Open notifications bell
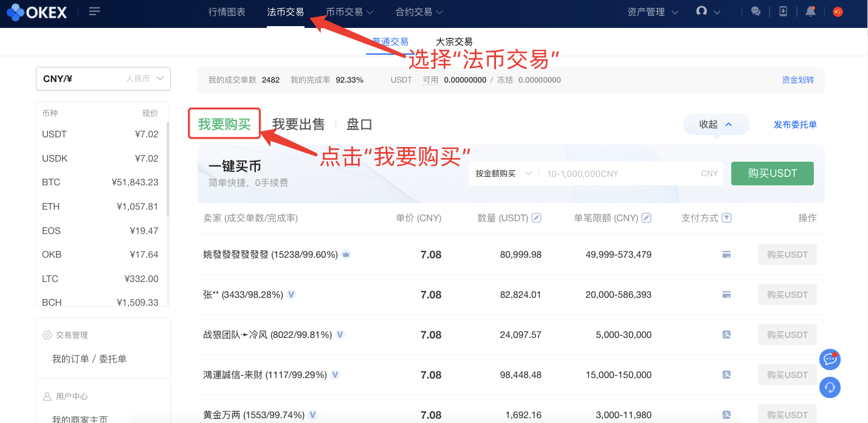 click(810, 12)
